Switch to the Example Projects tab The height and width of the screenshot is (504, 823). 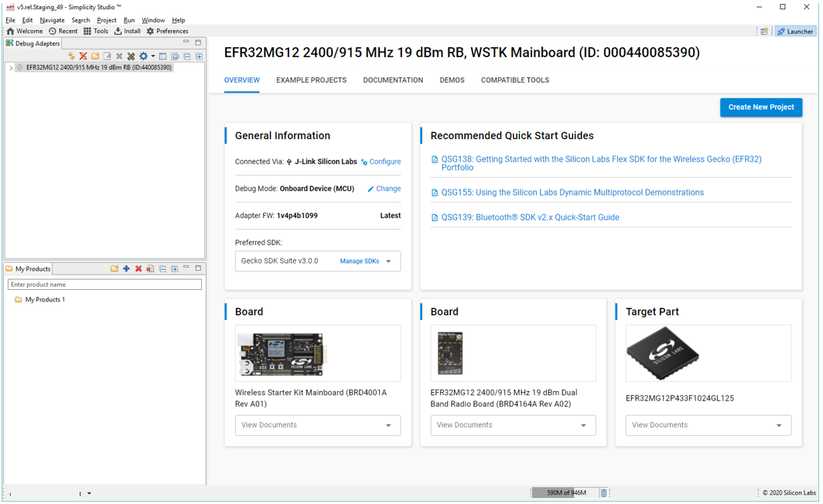click(x=311, y=80)
